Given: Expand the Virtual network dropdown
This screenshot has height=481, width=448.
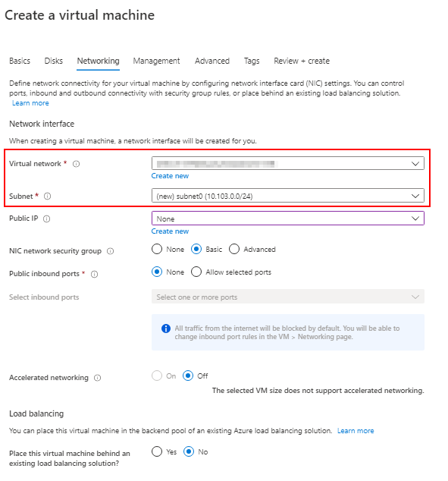Looking at the screenshot, I should point(288,163).
